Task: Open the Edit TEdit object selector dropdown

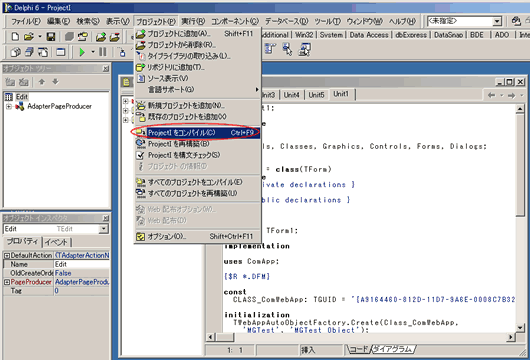Action: click(x=103, y=229)
